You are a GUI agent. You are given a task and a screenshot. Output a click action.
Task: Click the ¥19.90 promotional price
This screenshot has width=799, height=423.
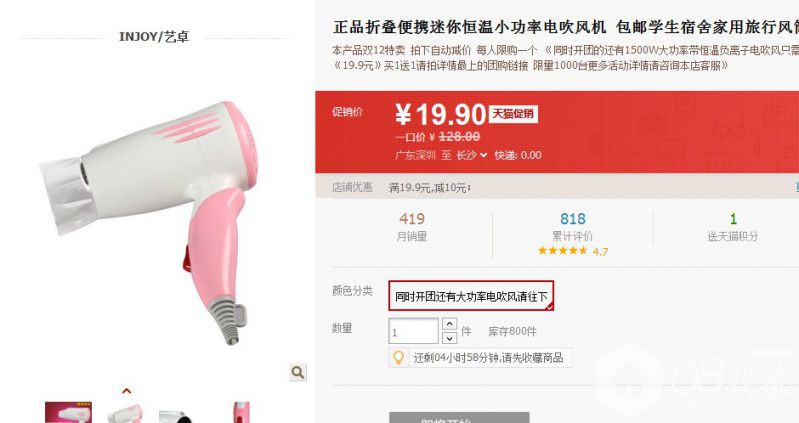[x=441, y=114]
